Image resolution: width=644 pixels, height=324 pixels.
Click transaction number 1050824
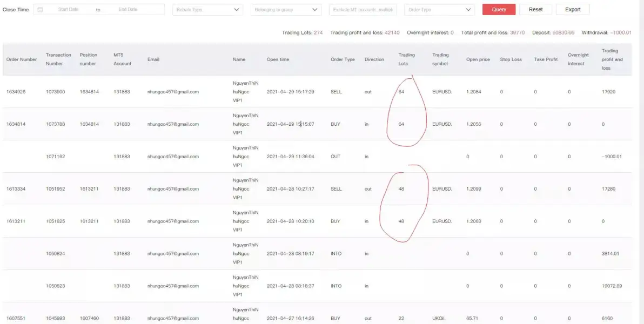coord(55,254)
